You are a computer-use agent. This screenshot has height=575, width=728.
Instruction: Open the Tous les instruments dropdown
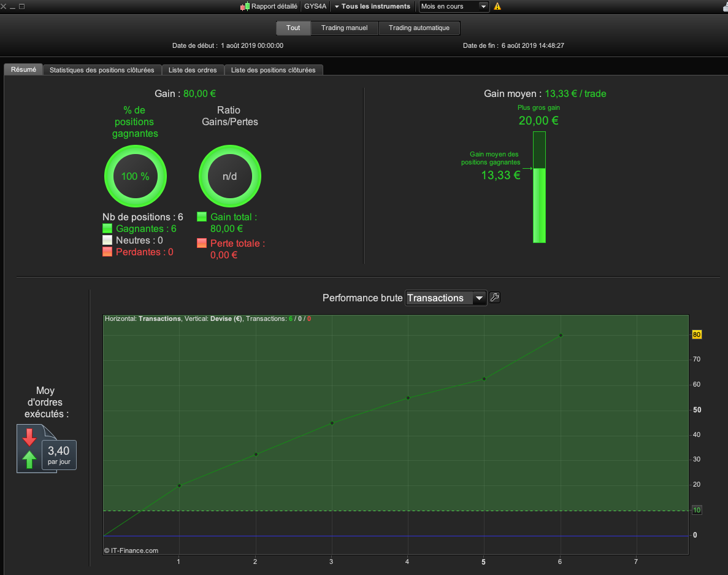(372, 7)
